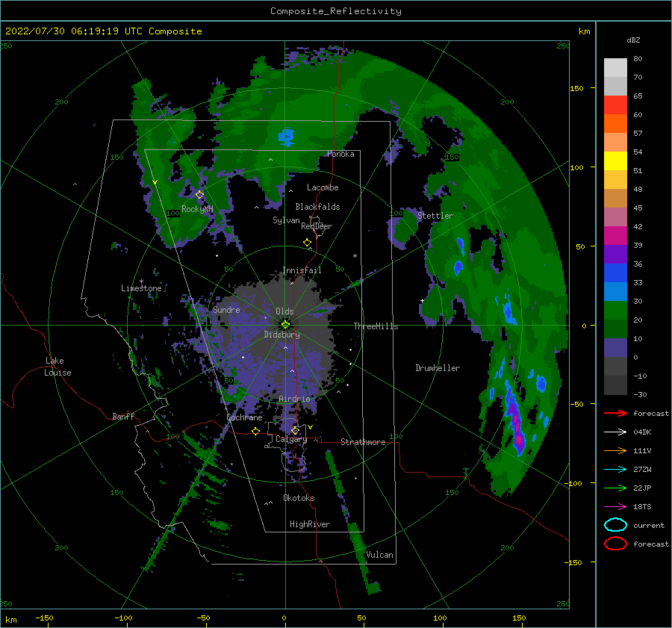Image resolution: width=672 pixels, height=628 pixels.
Task: Click the cyan 27ZW arrow icon
Action: 615,470
